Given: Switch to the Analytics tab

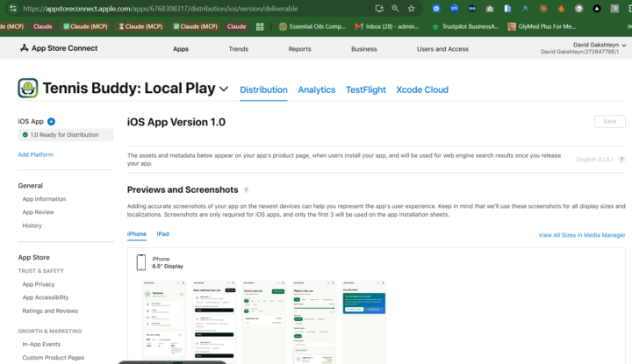Looking at the screenshot, I should [316, 89].
